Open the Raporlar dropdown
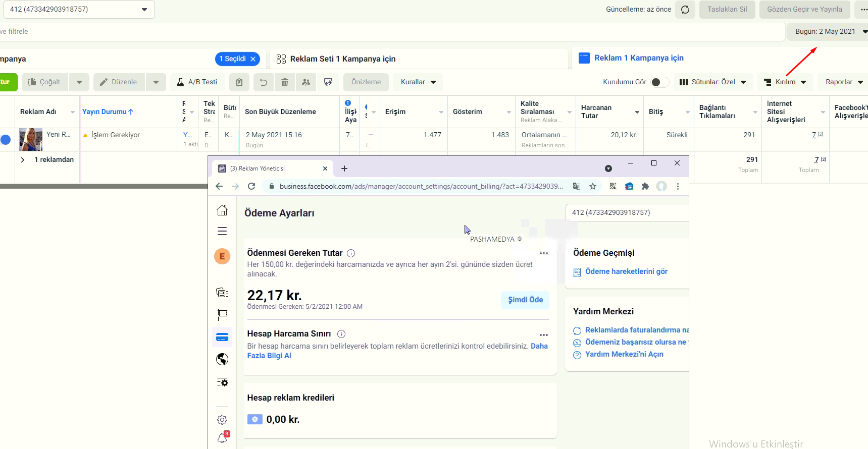Viewport: 868px width, 449px height. [844, 82]
